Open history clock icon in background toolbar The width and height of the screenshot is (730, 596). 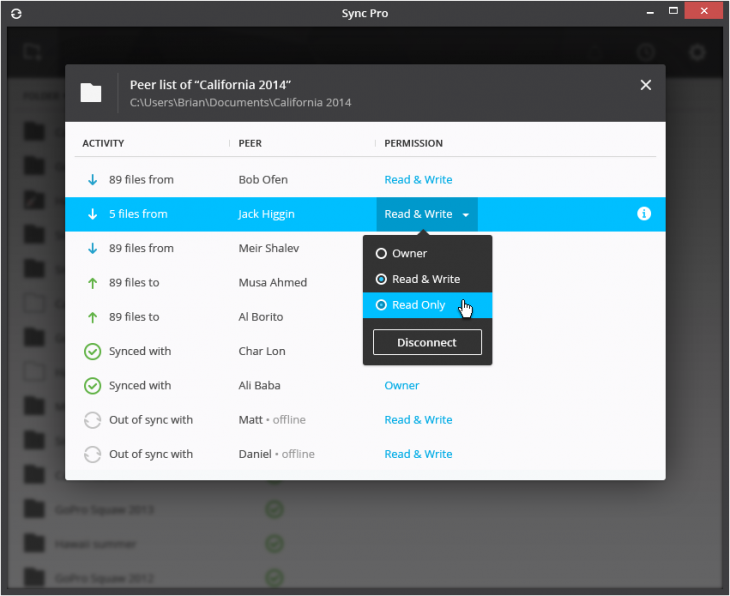646,52
